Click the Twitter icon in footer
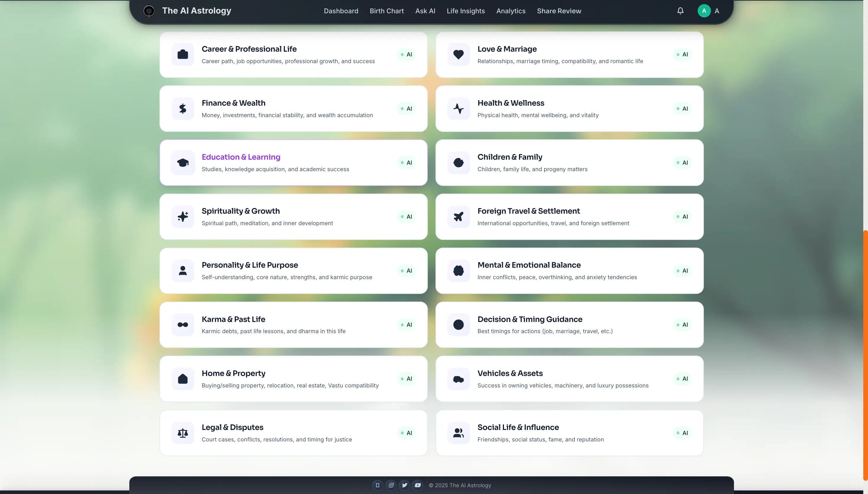Viewport: 868px width, 494px height. [404, 485]
